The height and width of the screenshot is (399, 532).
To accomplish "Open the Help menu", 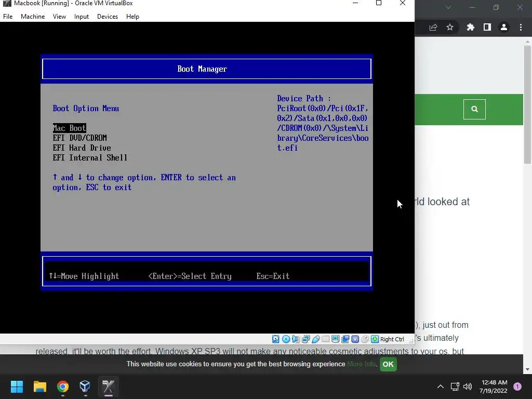I will click(132, 17).
